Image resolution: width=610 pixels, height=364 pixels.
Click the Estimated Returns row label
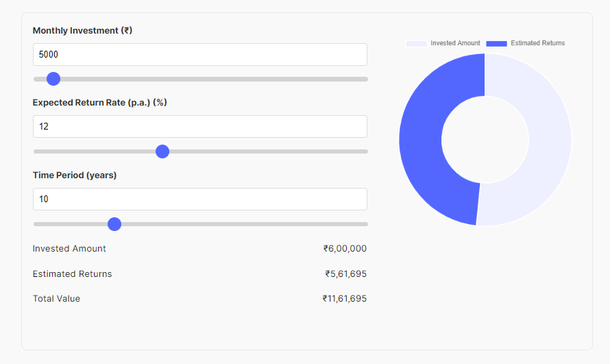click(x=73, y=274)
